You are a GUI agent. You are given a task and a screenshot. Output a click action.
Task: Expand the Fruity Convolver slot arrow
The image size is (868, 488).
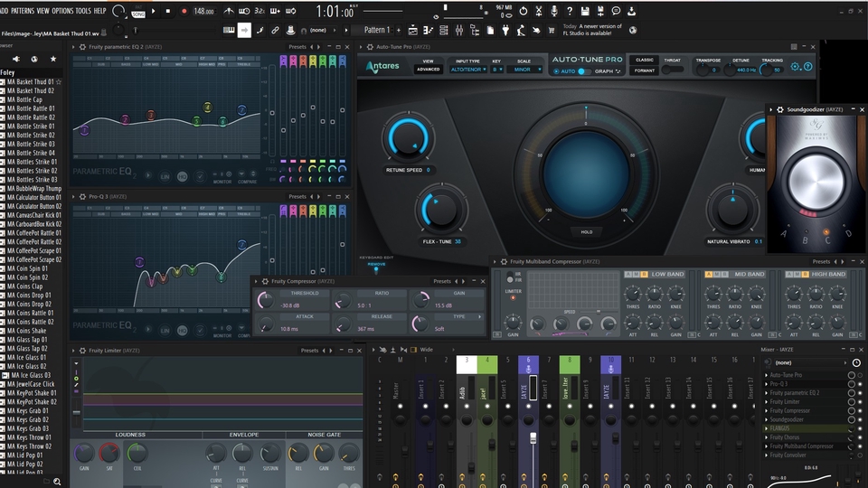tap(767, 455)
